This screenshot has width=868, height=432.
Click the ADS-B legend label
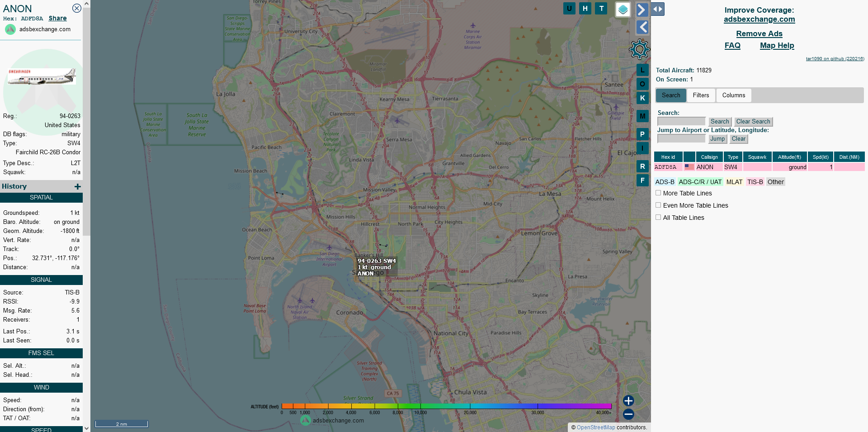pyautogui.click(x=665, y=182)
